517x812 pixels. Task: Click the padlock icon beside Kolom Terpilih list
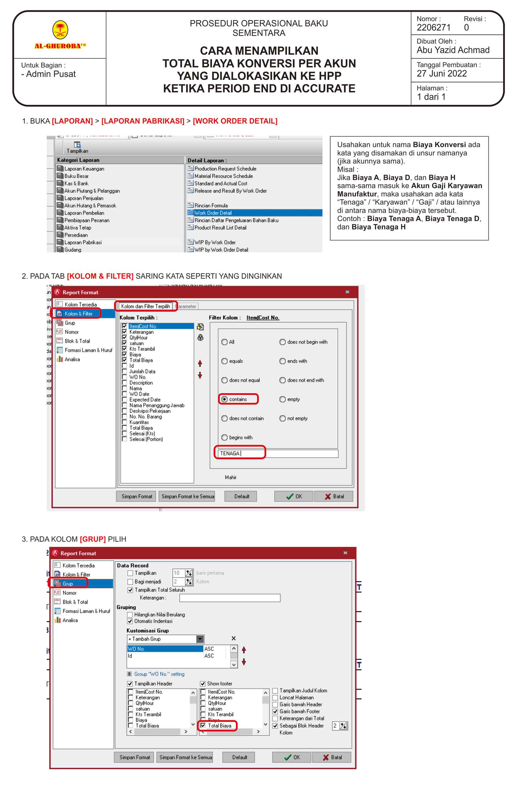tap(200, 337)
